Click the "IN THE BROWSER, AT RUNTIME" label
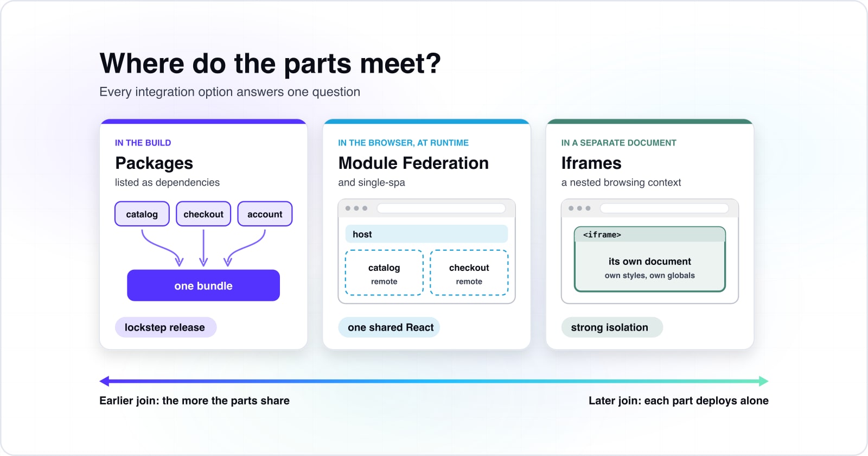The height and width of the screenshot is (456, 868). tap(403, 143)
